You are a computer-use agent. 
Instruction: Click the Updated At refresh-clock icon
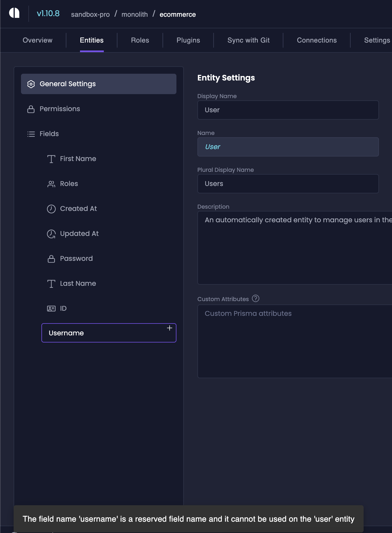click(51, 234)
